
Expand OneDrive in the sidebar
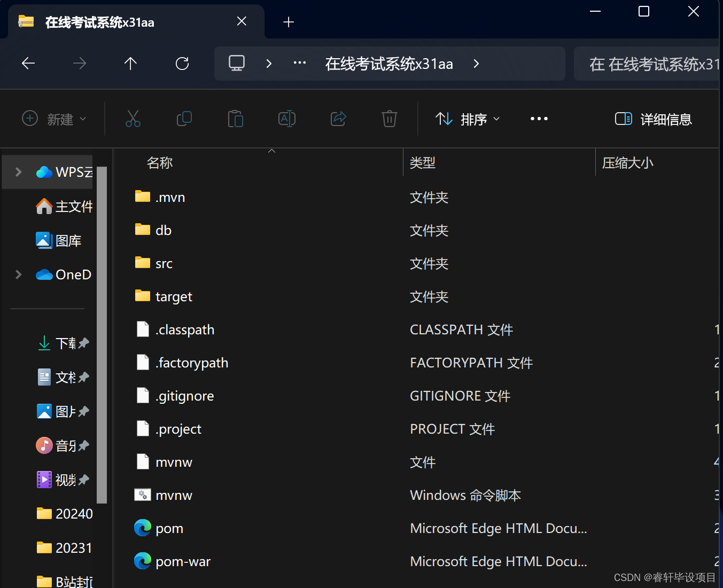[x=18, y=274]
